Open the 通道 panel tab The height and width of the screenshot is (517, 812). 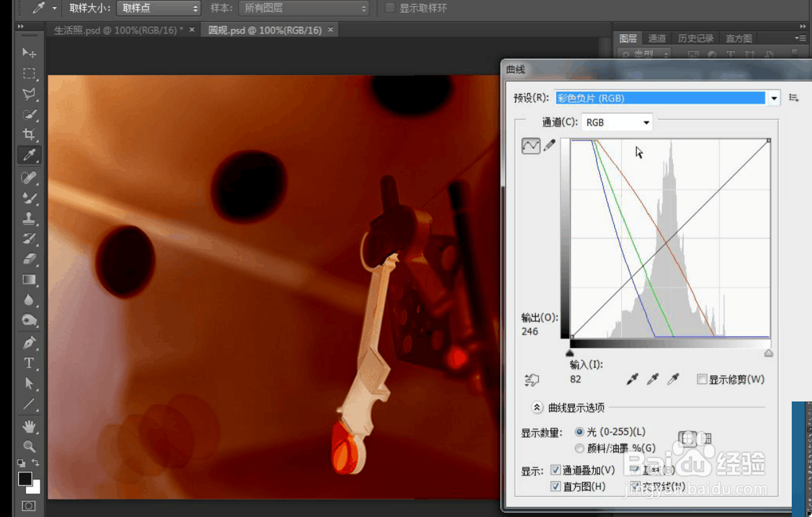pos(657,39)
